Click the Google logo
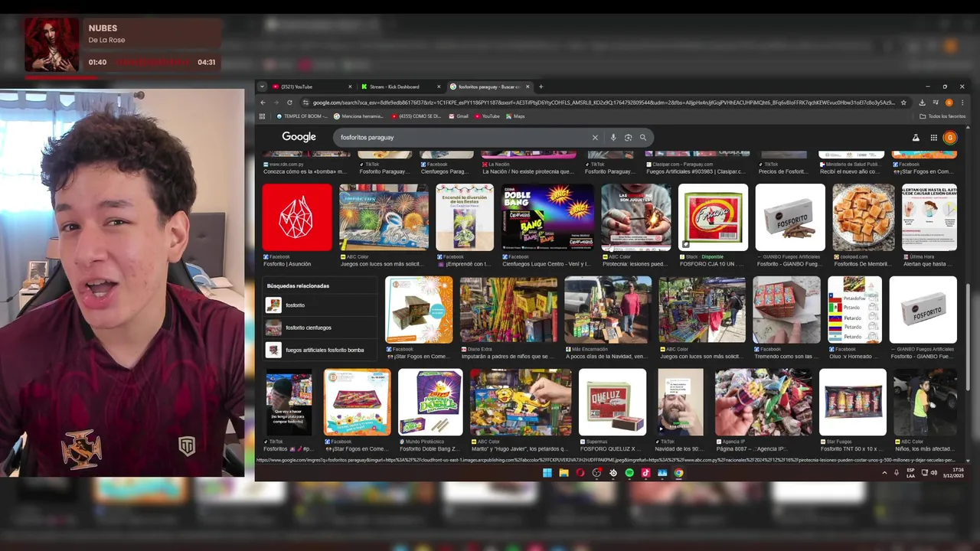 (299, 137)
